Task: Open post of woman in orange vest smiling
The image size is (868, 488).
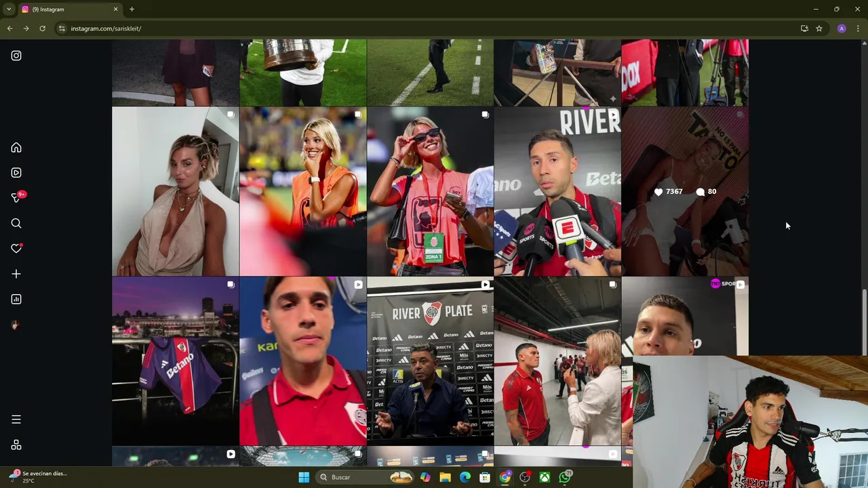Action: (303, 191)
